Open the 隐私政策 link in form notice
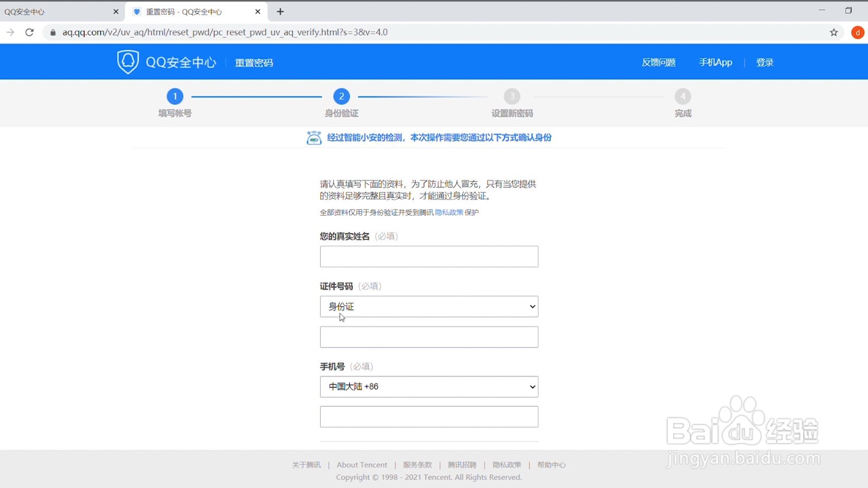 click(449, 213)
